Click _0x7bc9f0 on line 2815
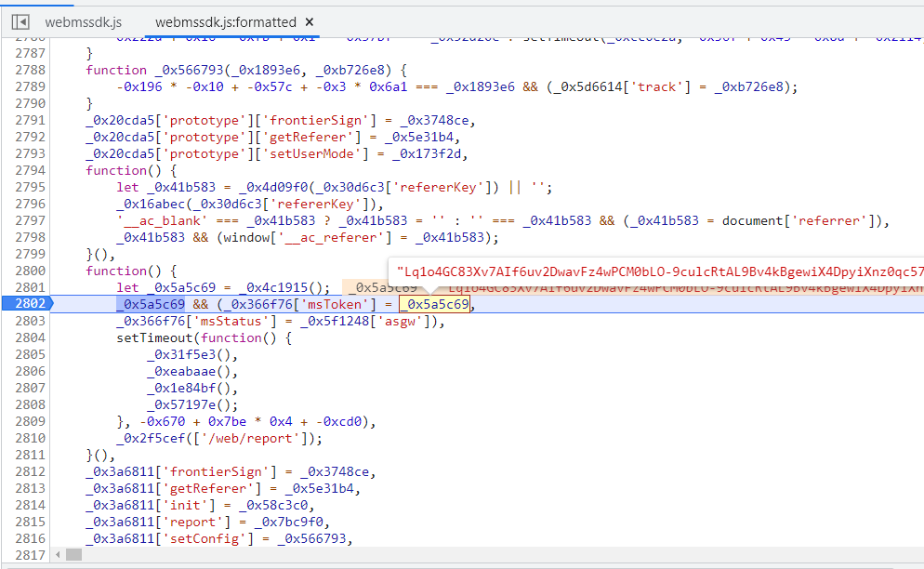The width and height of the screenshot is (924, 569). pos(288,522)
